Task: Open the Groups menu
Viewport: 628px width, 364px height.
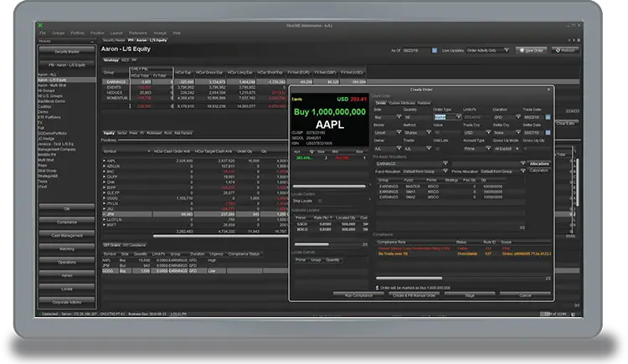Action: click(58, 33)
